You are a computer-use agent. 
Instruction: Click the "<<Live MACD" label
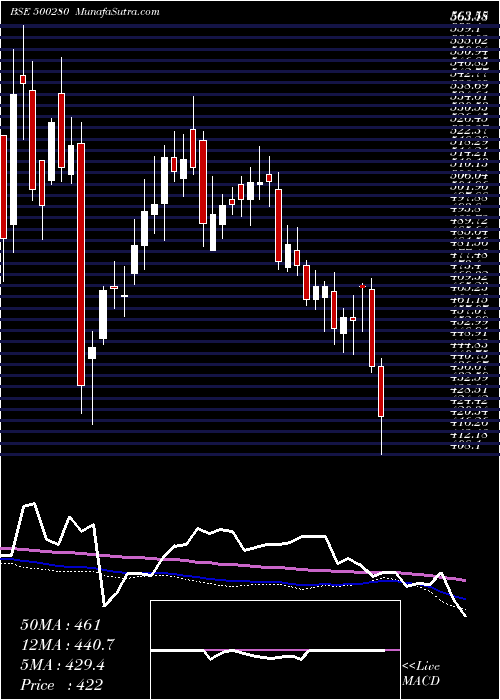[x=421, y=674]
